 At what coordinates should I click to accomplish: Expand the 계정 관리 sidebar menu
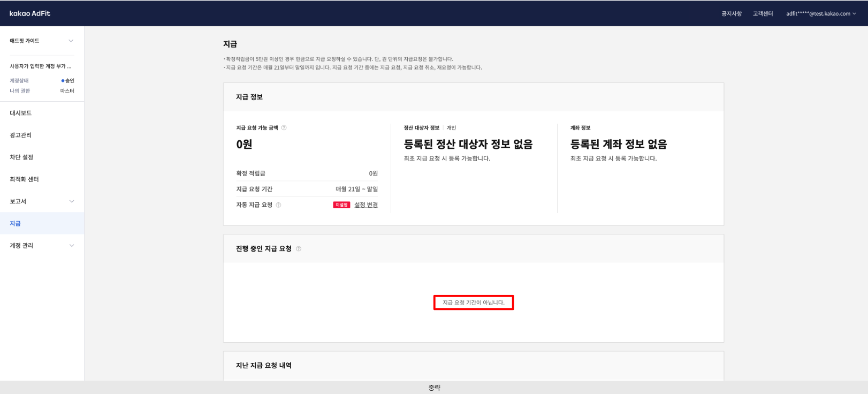point(71,246)
